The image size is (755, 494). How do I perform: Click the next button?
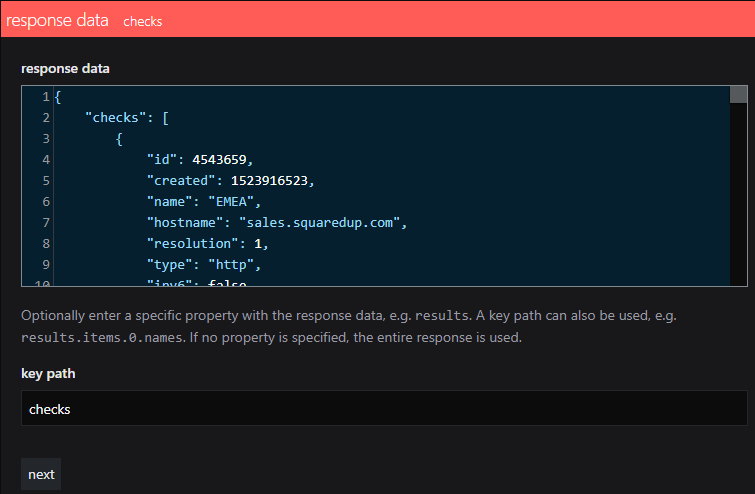41,474
